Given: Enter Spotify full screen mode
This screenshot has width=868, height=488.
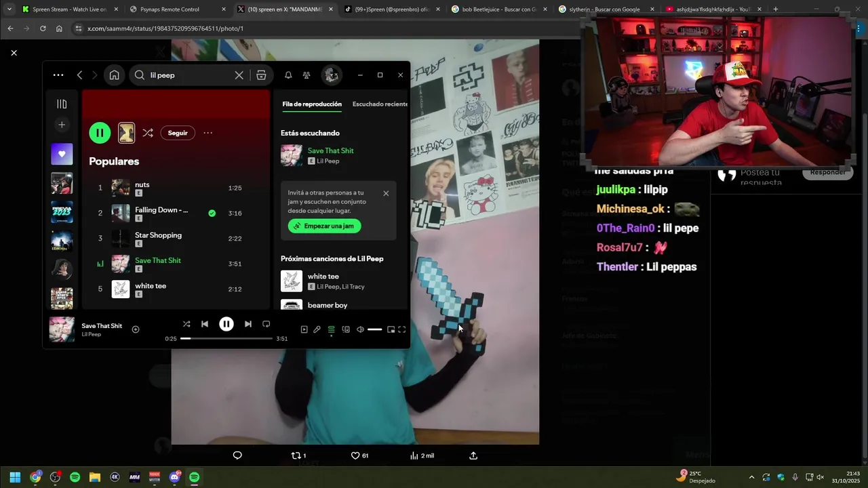Looking at the screenshot, I should tap(402, 329).
